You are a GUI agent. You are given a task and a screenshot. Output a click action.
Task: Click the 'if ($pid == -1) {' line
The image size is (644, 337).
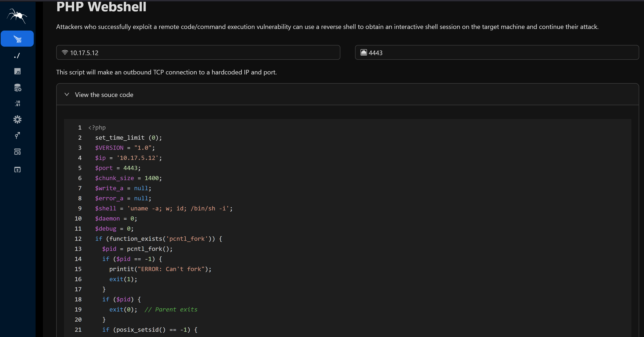[132, 259]
